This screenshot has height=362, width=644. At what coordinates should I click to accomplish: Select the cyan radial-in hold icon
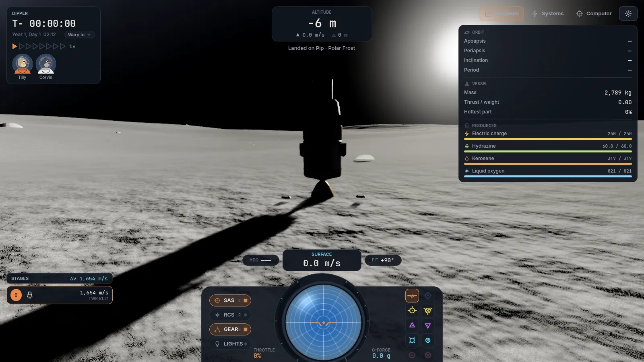pos(428,340)
